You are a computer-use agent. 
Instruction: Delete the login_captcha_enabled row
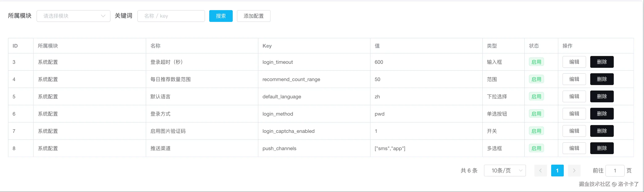click(x=602, y=131)
